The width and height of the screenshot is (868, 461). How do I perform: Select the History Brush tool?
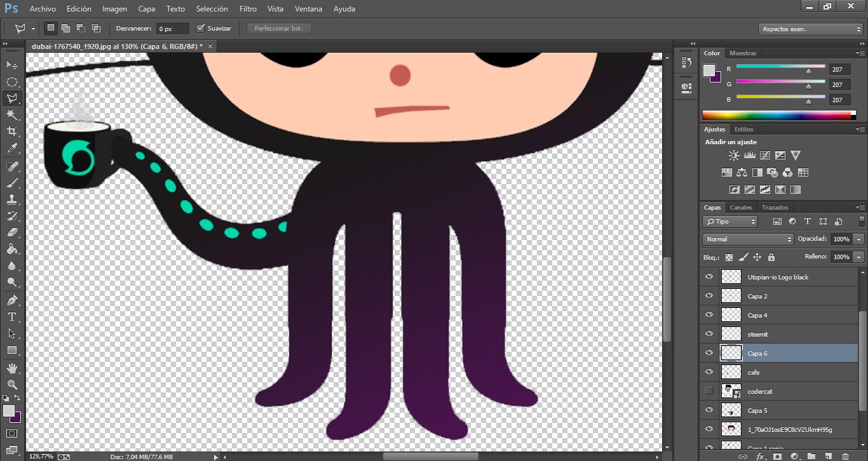click(x=11, y=216)
